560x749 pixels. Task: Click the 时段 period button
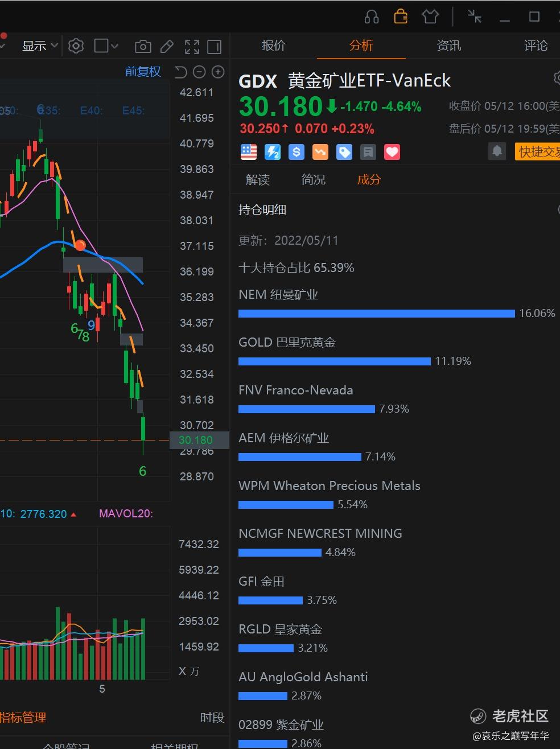212,718
